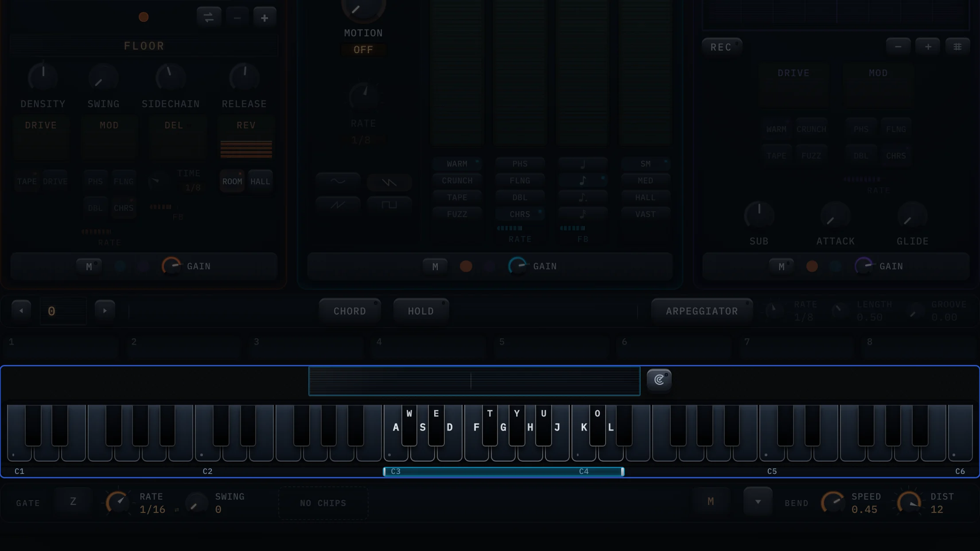Click the HALL button in FLOOR panel

click(x=260, y=181)
